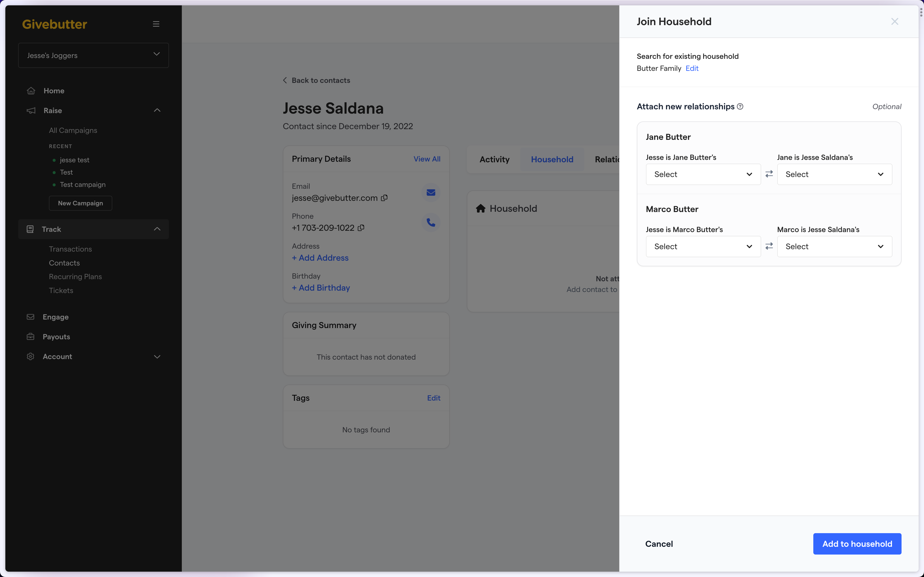The height and width of the screenshot is (577, 924).
Task: Click the Home sidebar icon
Action: pyautogui.click(x=31, y=90)
